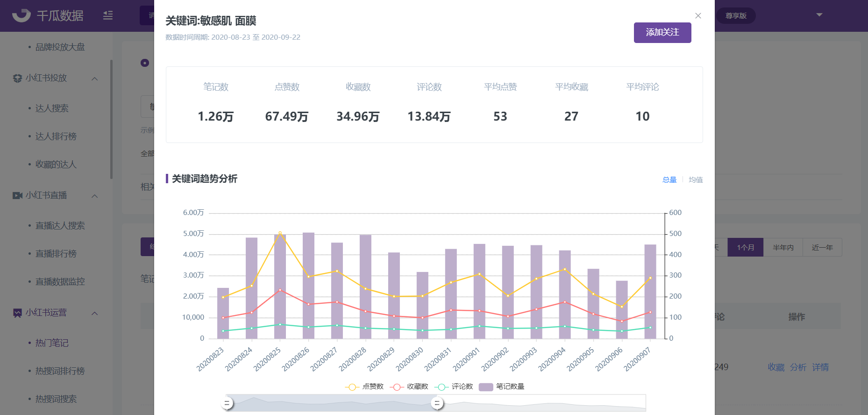Click the 小红书运营 chart icon
The image size is (868, 415).
pos(17,313)
